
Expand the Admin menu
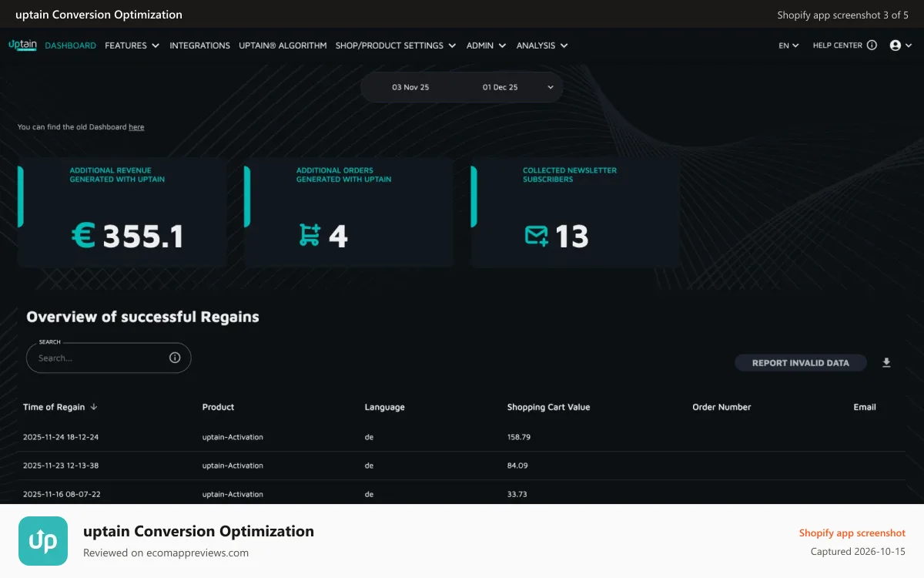coord(487,45)
